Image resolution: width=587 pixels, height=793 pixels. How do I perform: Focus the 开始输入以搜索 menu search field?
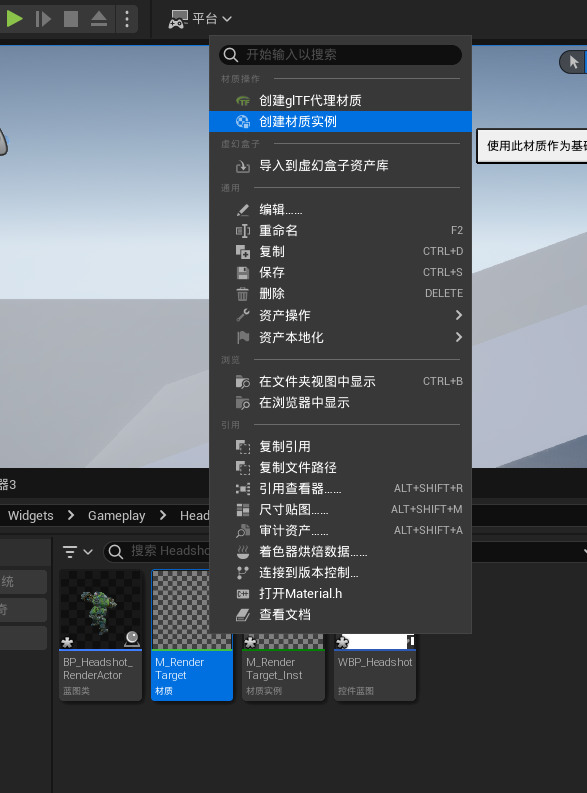[340, 55]
